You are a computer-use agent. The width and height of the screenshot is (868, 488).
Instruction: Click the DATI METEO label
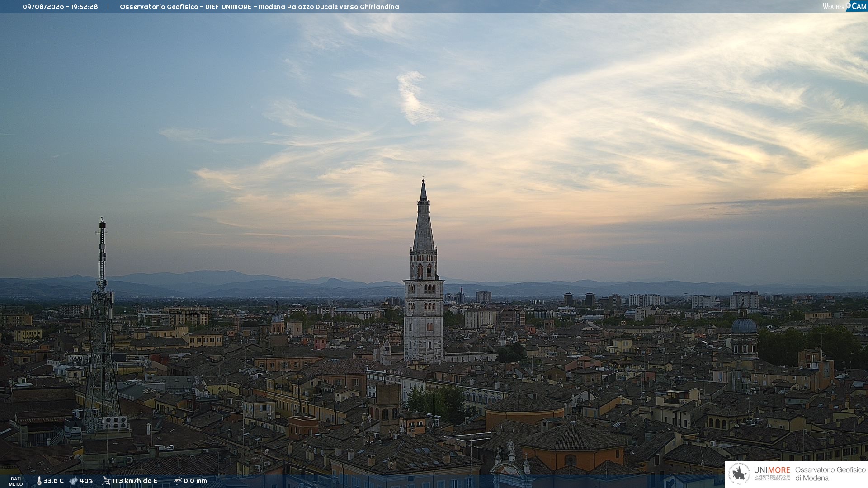(x=16, y=481)
